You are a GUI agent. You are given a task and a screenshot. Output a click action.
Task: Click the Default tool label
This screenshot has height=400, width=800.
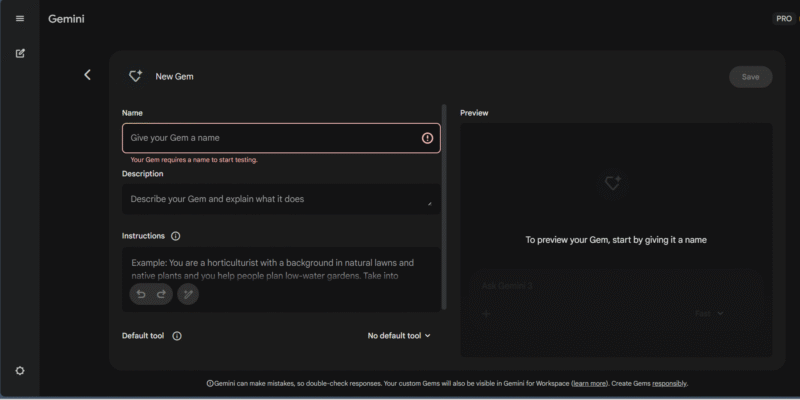point(143,336)
